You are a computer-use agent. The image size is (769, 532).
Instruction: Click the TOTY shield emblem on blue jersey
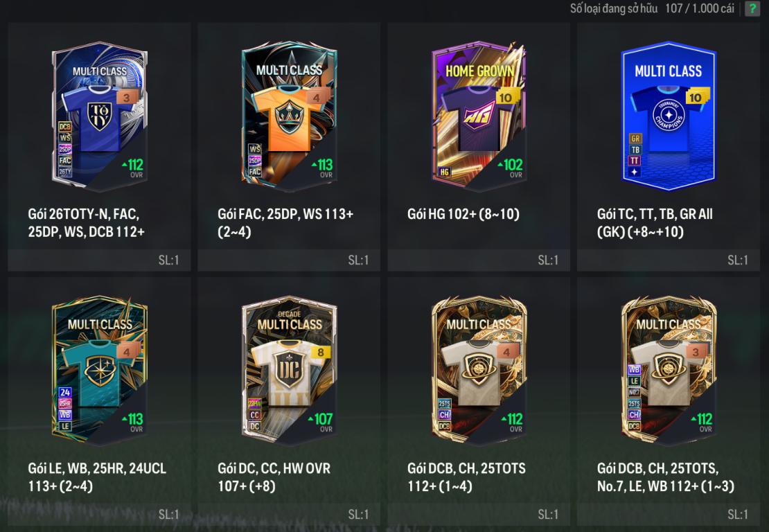click(100, 116)
